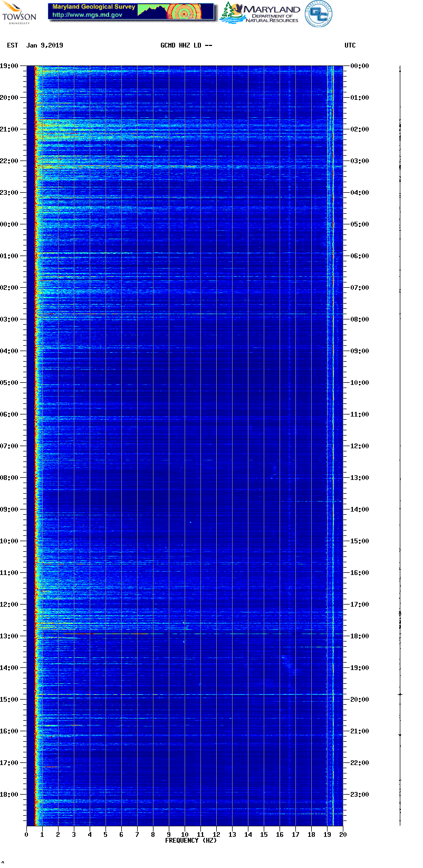The width and height of the screenshot is (423, 868).
Task: Click the Garrett College circular seal logo
Action: point(319,14)
